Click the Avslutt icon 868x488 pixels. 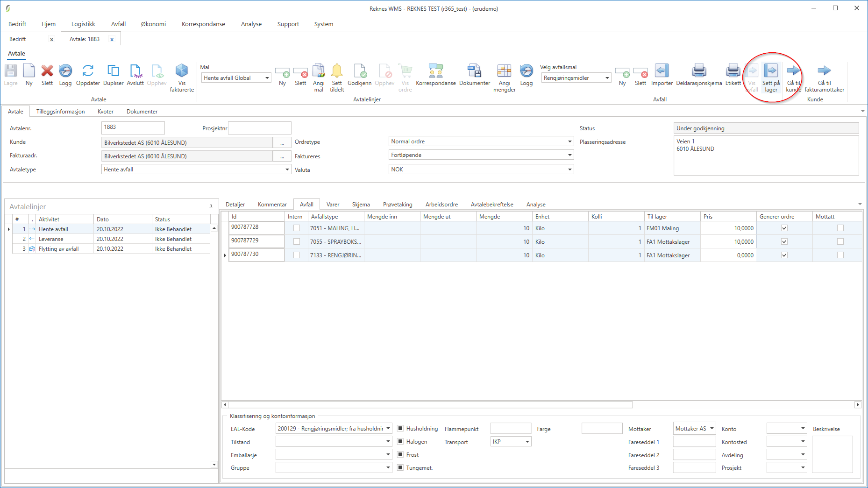pos(135,75)
